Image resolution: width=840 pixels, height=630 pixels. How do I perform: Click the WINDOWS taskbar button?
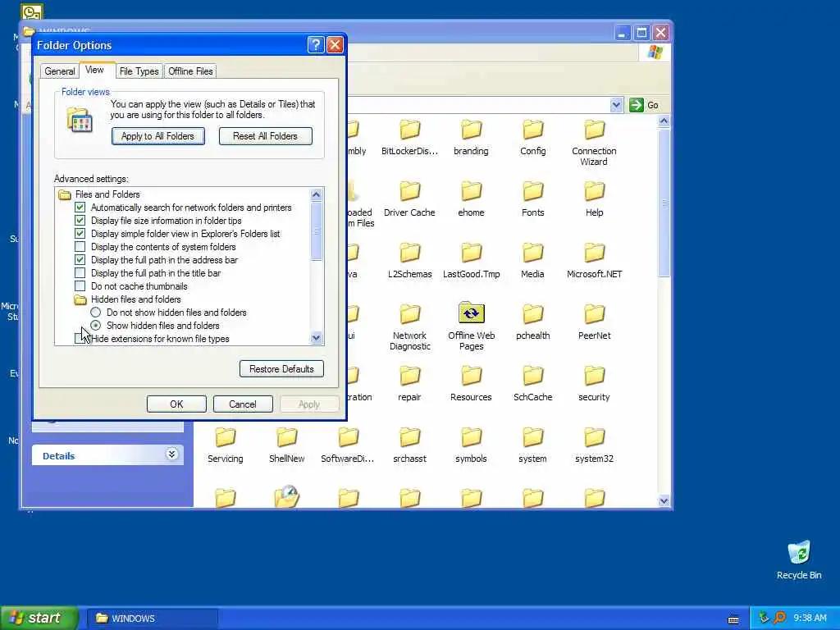[x=152, y=619]
